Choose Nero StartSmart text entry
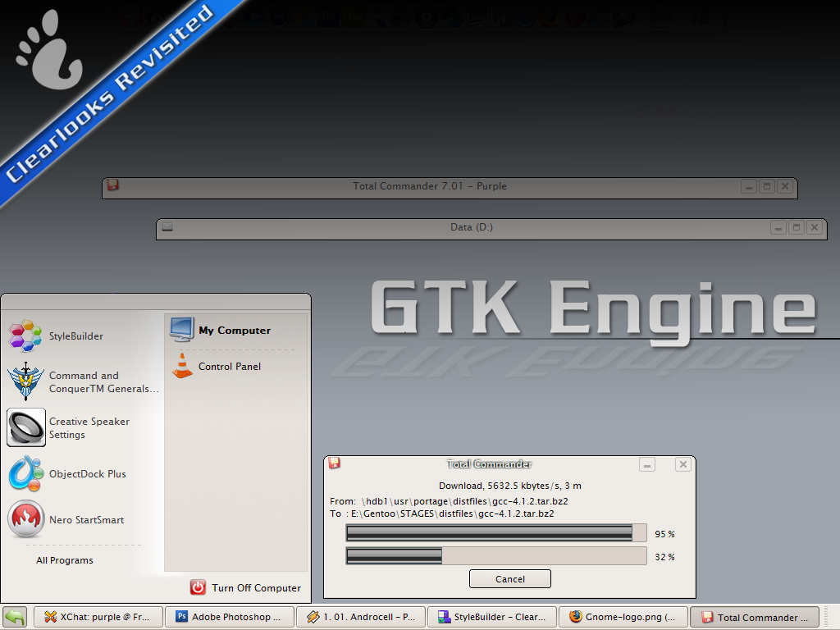Screen dimensions: 840x630 pyautogui.click(x=86, y=519)
